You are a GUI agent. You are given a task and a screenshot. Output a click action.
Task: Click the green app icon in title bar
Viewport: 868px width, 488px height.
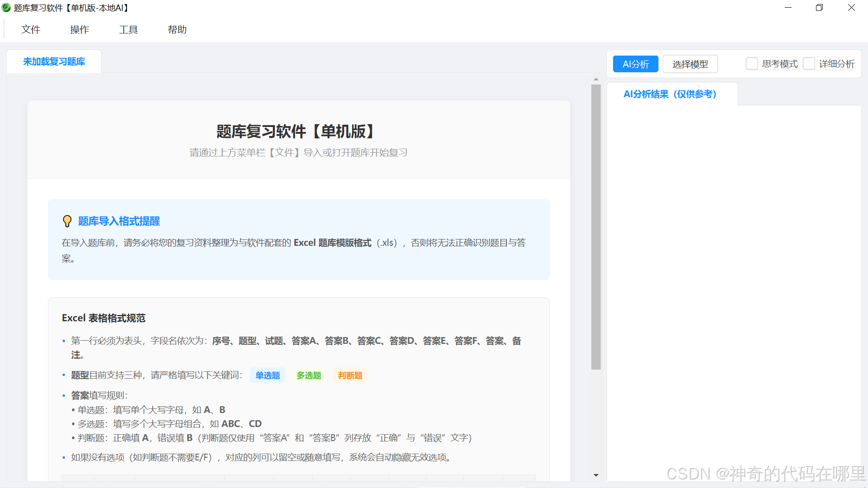[6, 8]
